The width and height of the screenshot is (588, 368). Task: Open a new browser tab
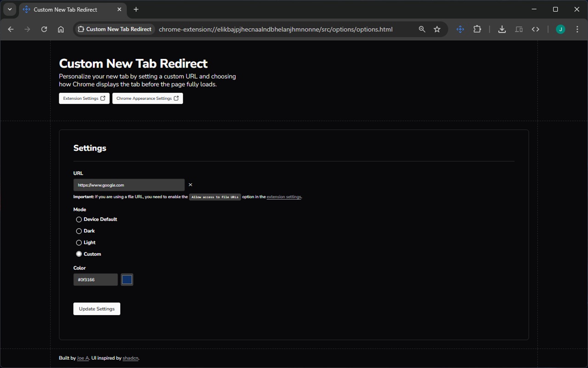tap(136, 10)
